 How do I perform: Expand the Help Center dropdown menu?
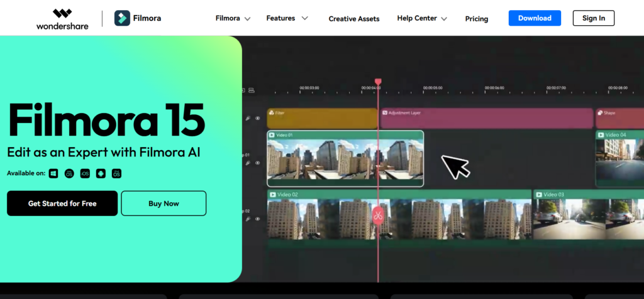(x=422, y=19)
